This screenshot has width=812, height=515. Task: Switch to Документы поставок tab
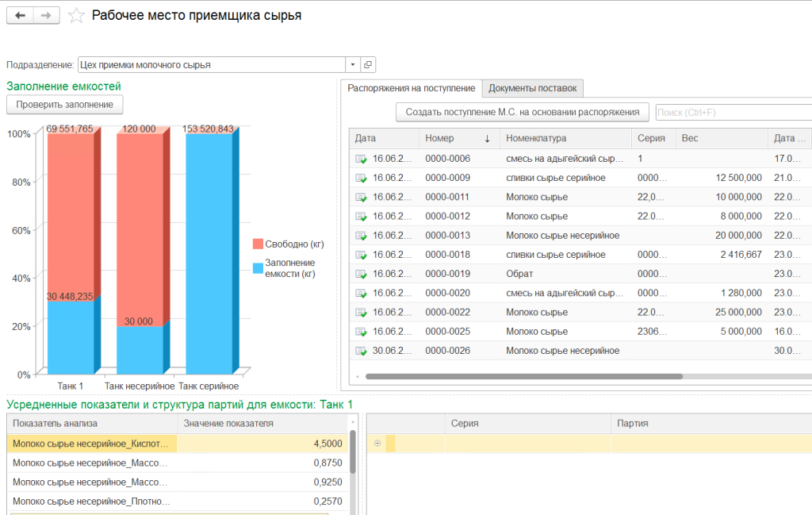532,89
